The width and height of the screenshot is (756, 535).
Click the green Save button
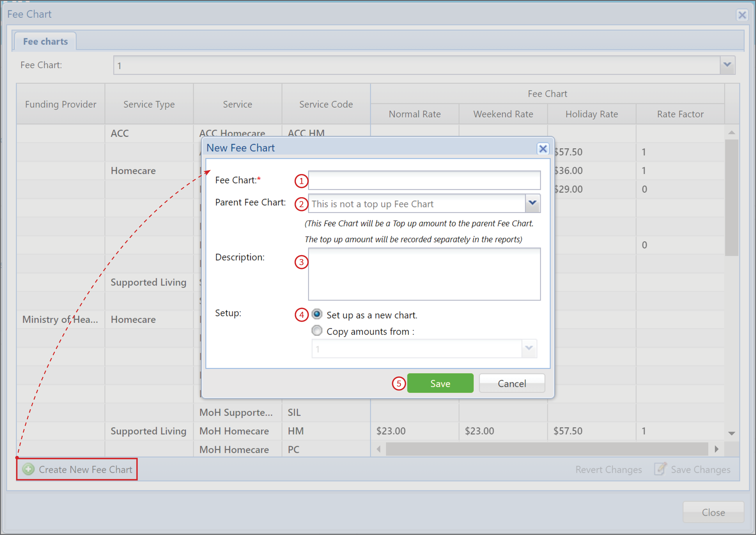coord(440,383)
